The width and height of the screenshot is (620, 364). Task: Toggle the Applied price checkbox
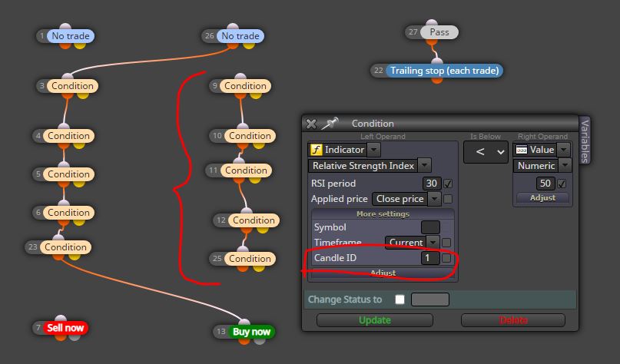point(448,199)
